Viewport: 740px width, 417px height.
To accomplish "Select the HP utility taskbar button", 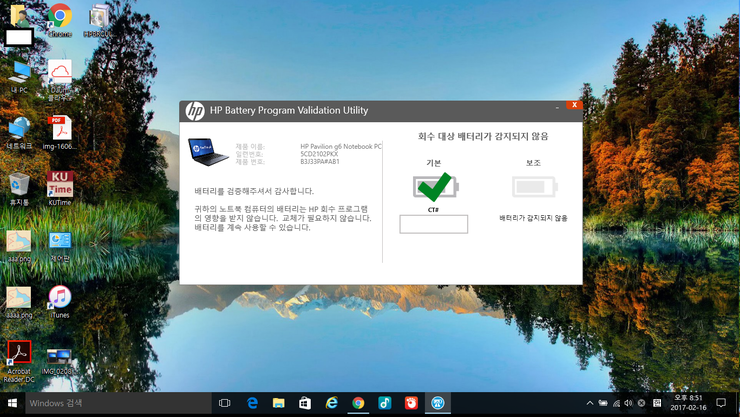I will coord(437,403).
